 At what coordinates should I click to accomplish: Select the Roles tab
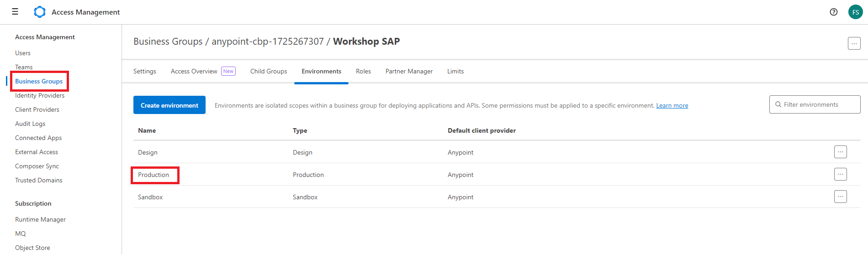363,71
